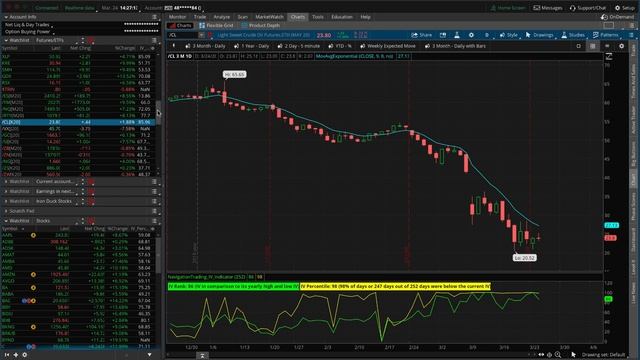Load 2 Day - 5 minute quick chart

tap(298, 46)
